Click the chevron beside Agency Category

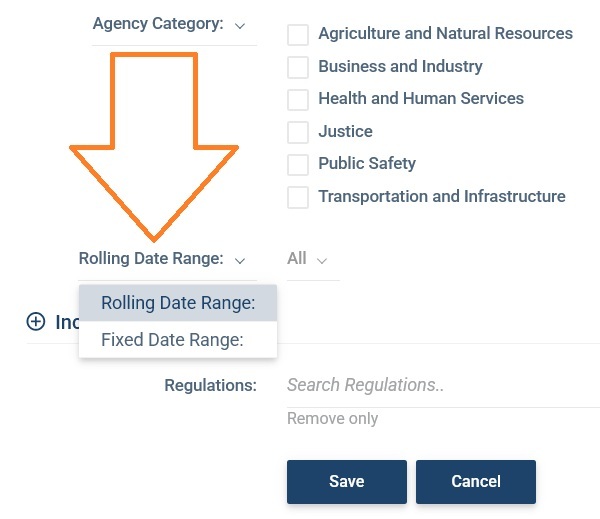pos(240,25)
